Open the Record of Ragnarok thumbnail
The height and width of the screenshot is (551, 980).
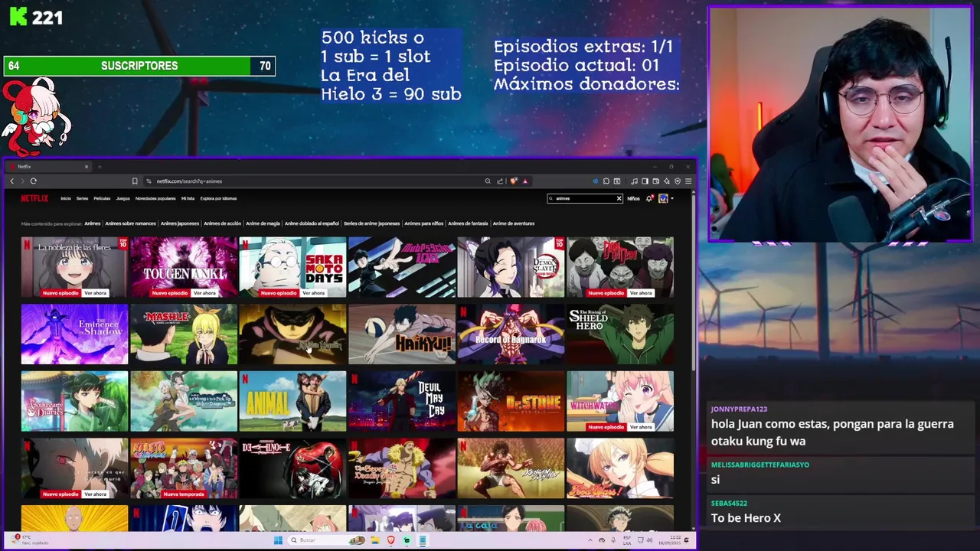(x=511, y=334)
